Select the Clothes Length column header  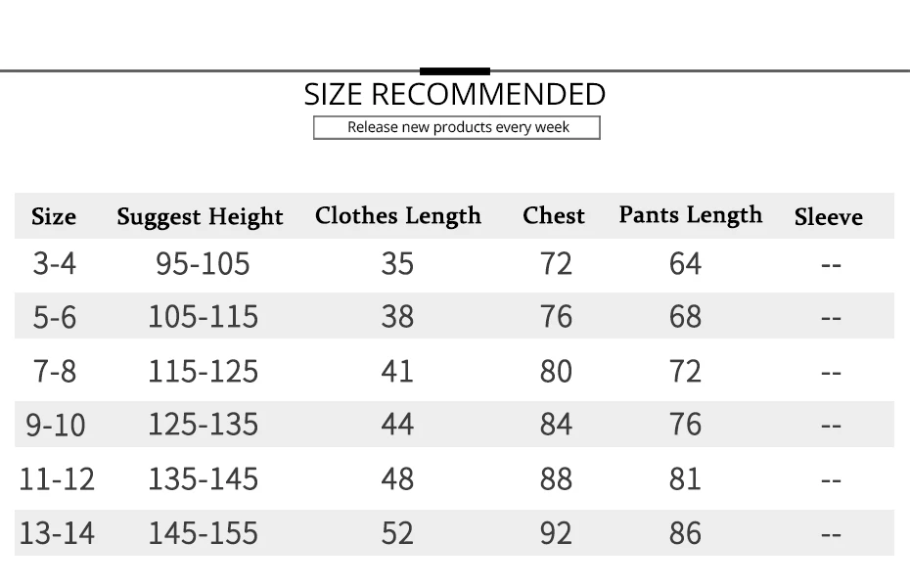coord(398,216)
